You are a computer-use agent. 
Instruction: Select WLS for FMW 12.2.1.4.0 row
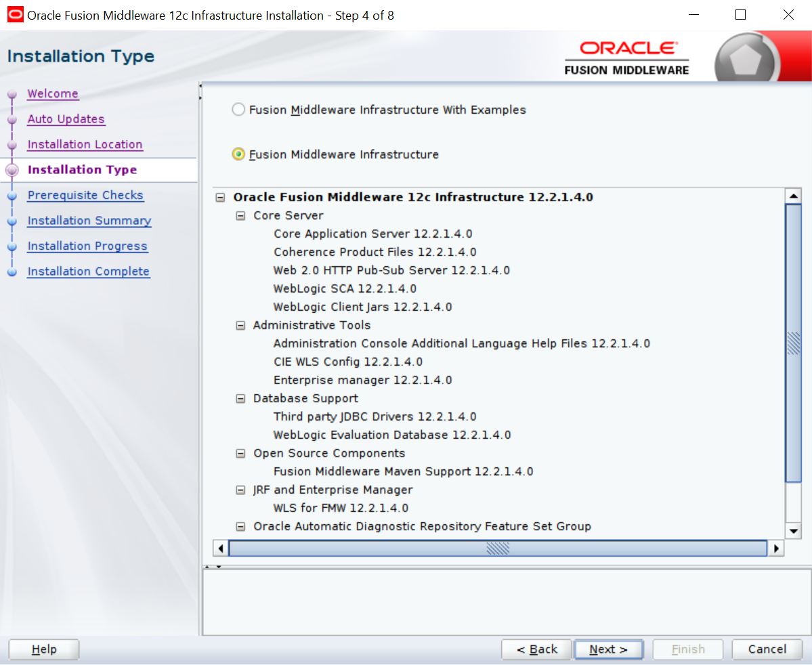click(341, 508)
